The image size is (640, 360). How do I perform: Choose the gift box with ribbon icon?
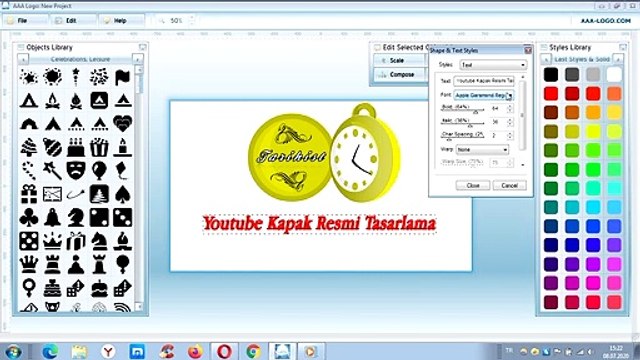29,194
